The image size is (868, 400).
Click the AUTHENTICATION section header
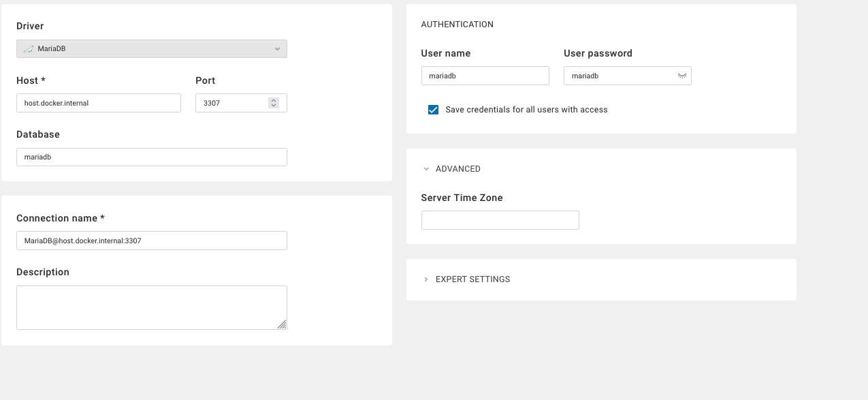pos(457,24)
